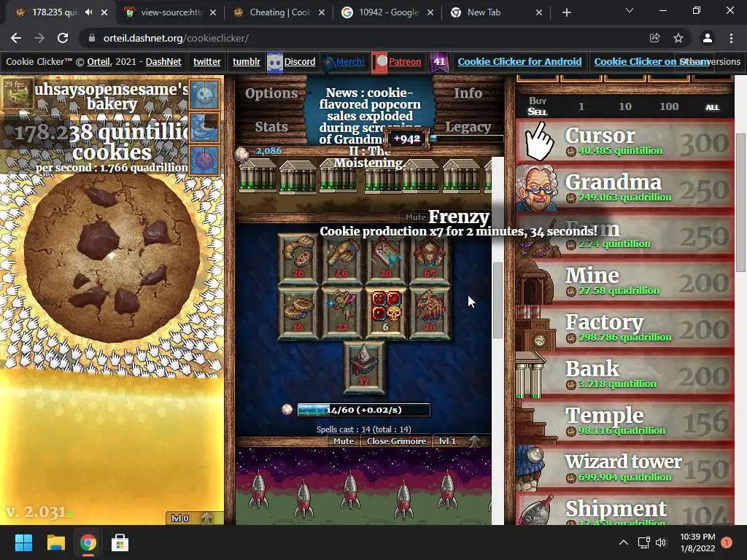
Task: Cast the spell costing 22
Action: tap(342, 313)
